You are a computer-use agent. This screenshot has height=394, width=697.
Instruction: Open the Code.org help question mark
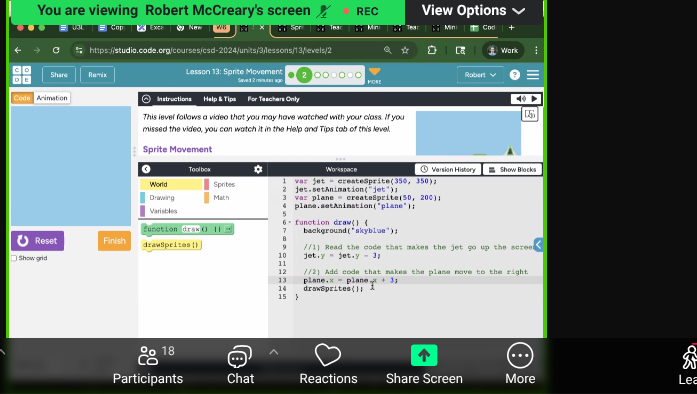(515, 75)
